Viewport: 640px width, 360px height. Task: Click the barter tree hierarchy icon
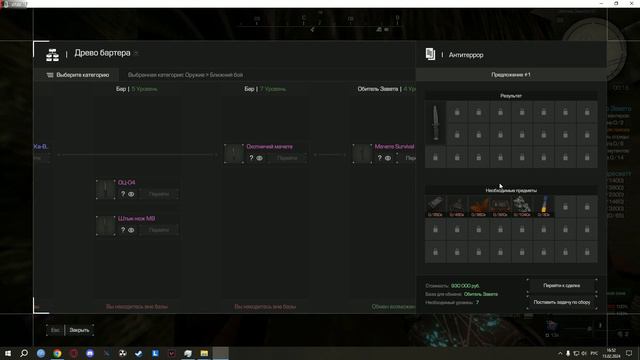pyautogui.click(x=52, y=55)
